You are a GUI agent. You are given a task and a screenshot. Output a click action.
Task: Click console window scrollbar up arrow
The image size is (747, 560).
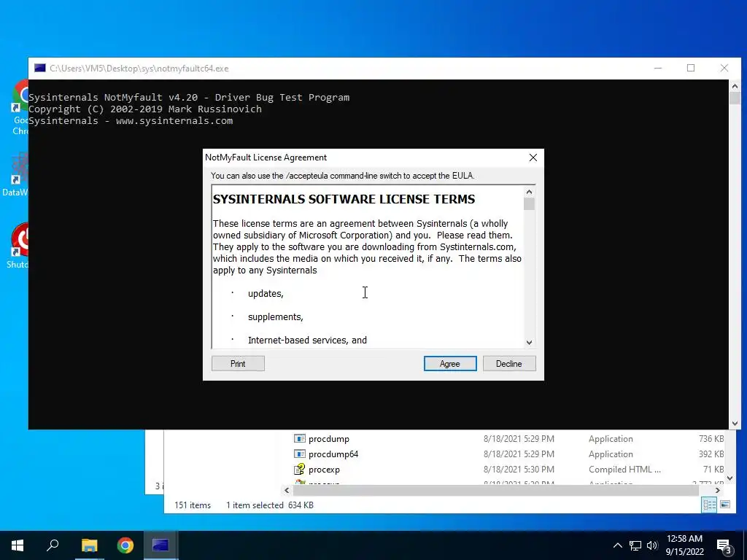click(x=735, y=86)
